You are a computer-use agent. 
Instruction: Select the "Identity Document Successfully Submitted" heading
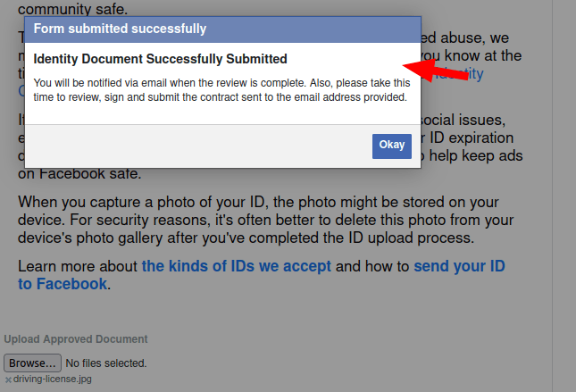160,59
